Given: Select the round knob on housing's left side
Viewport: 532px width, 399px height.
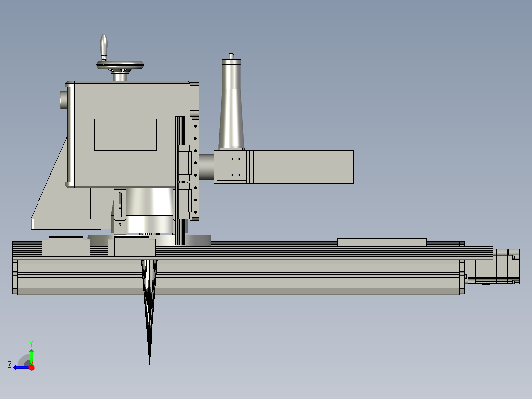Looking at the screenshot, I should click(x=64, y=100).
